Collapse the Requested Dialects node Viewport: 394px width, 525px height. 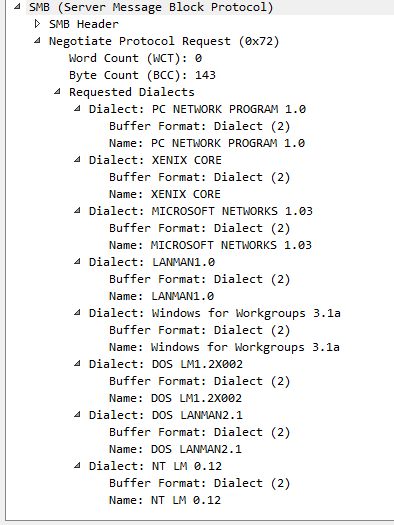pyautogui.click(x=57, y=91)
